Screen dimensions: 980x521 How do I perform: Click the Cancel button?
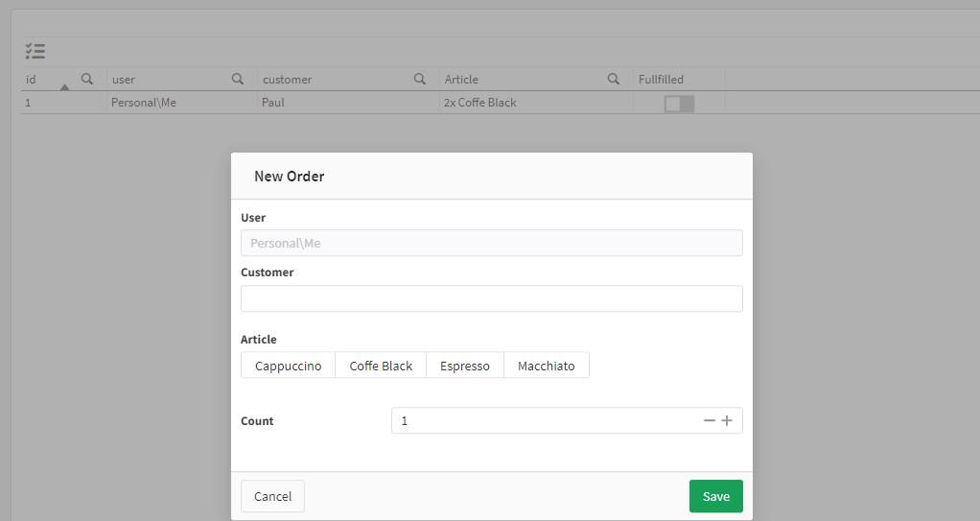(272, 496)
